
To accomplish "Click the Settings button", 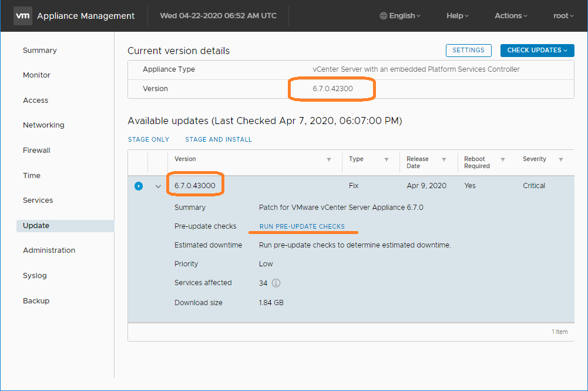I will tap(468, 51).
